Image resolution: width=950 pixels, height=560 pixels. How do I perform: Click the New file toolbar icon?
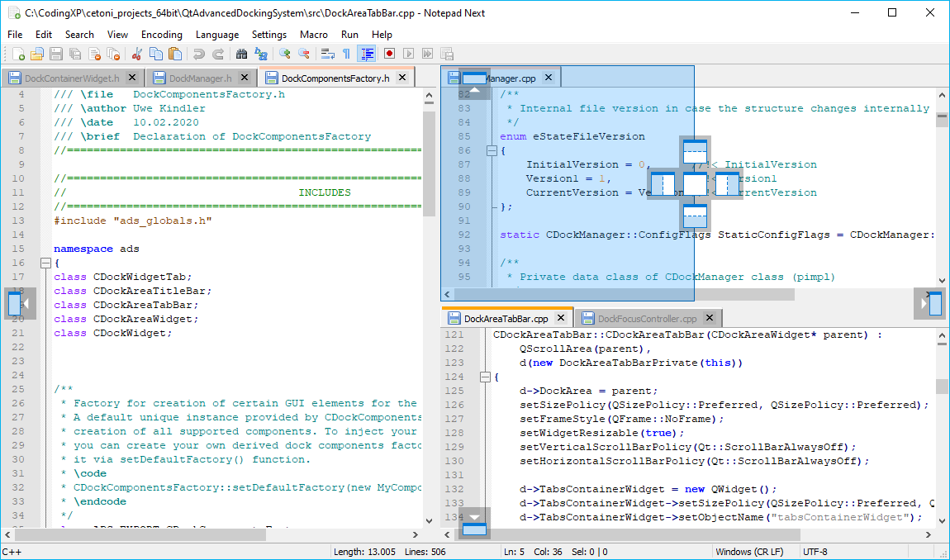click(18, 54)
